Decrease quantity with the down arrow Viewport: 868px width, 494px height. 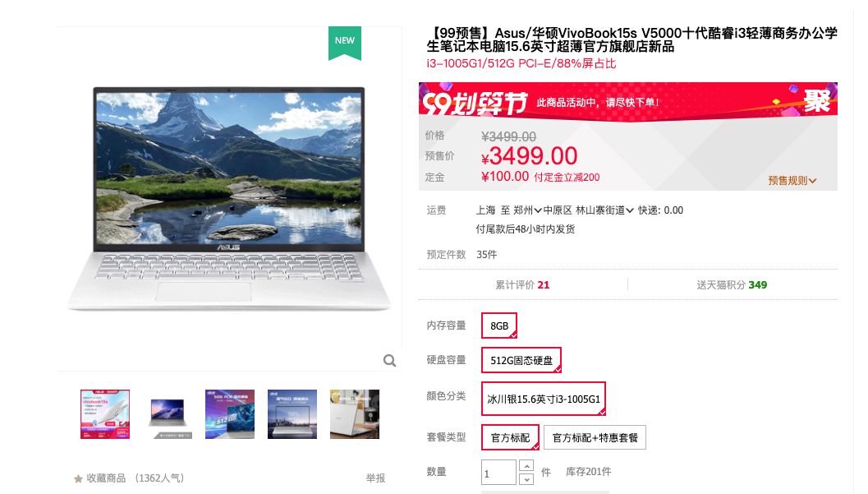coord(526,479)
